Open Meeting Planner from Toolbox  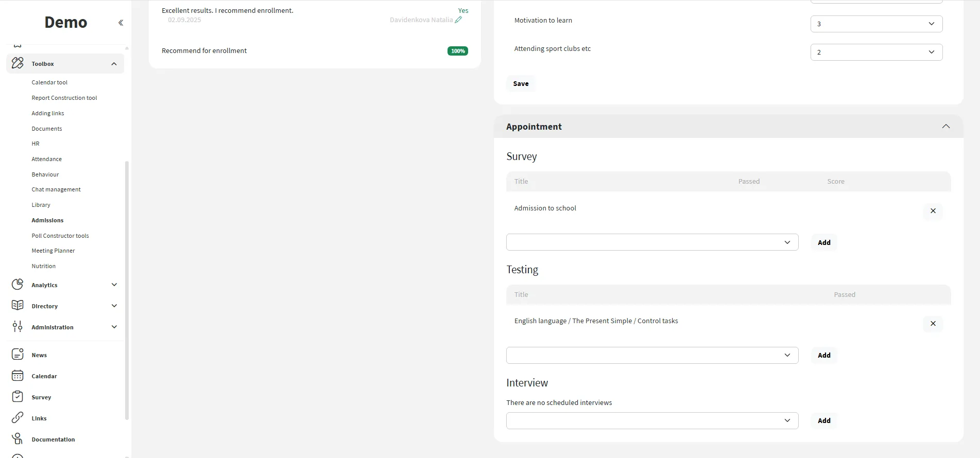click(x=53, y=251)
